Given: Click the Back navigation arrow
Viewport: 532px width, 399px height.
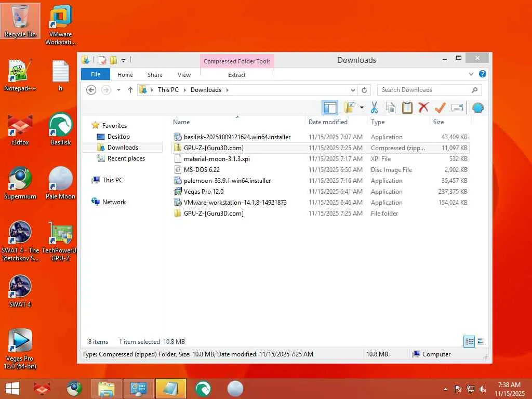Looking at the screenshot, I should [x=91, y=90].
